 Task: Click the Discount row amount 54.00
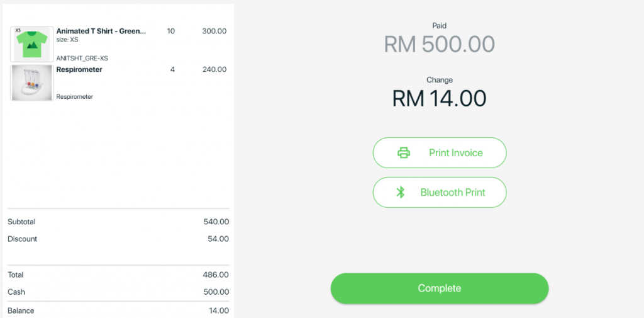(218, 239)
